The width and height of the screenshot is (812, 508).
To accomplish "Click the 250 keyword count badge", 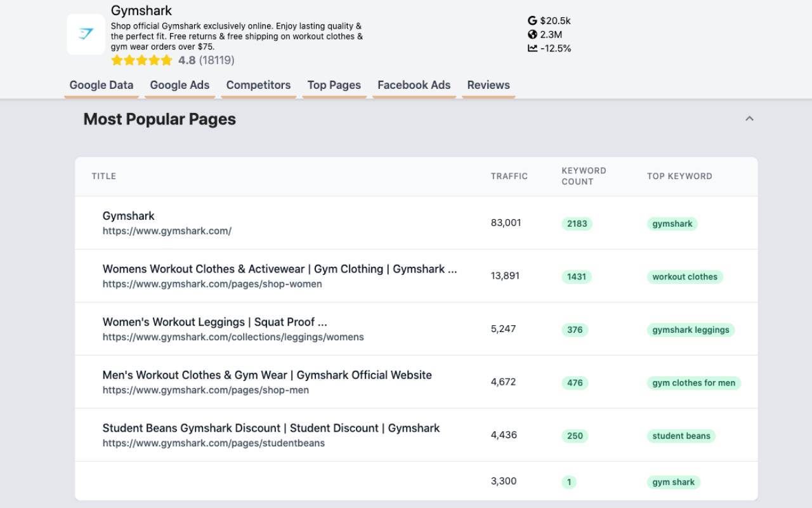I will [x=575, y=436].
